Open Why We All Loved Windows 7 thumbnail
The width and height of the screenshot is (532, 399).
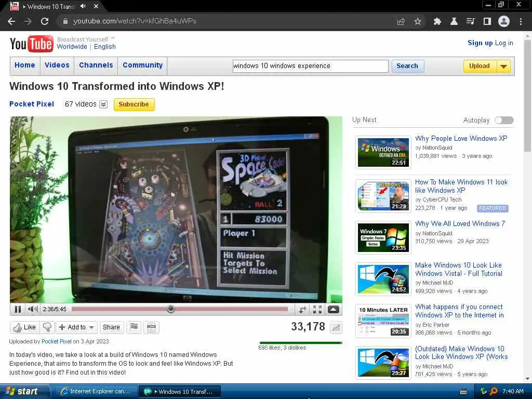(x=383, y=237)
